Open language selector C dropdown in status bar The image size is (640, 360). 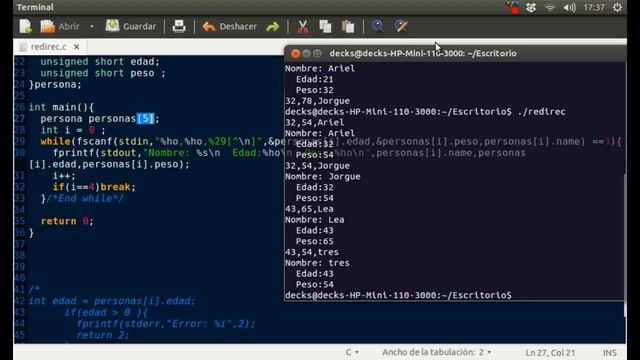[x=352, y=352]
